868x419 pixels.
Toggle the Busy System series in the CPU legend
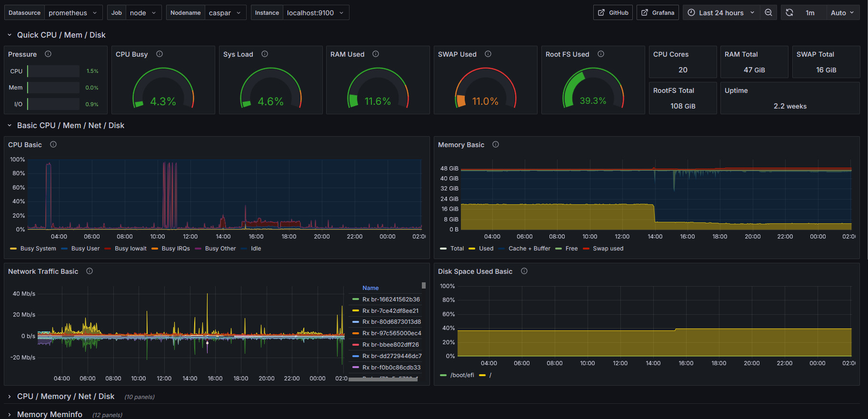click(x=38, y=249)
